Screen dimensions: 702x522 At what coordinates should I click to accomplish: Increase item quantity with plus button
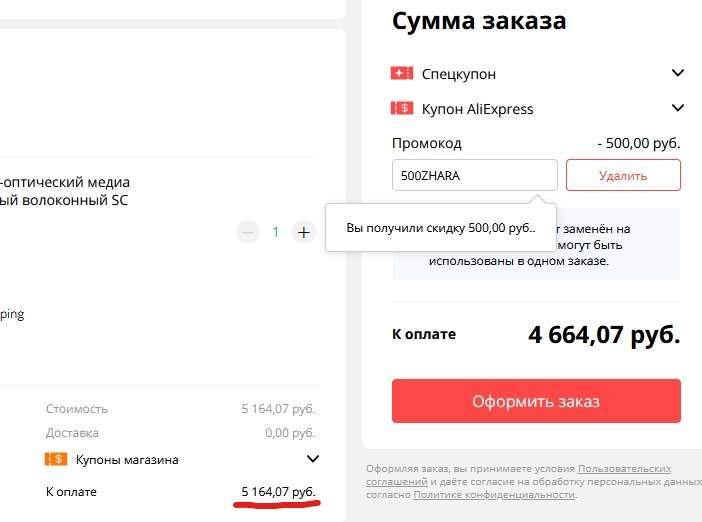click(x=304, y=232)
